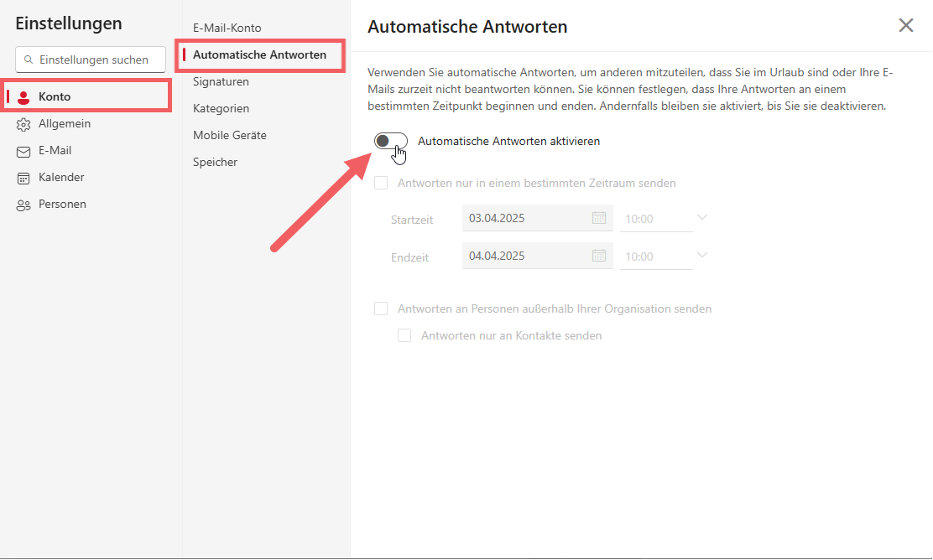
Task: Check Antworten nur an Kontakte senden
Action: click(x=404, y=335)
